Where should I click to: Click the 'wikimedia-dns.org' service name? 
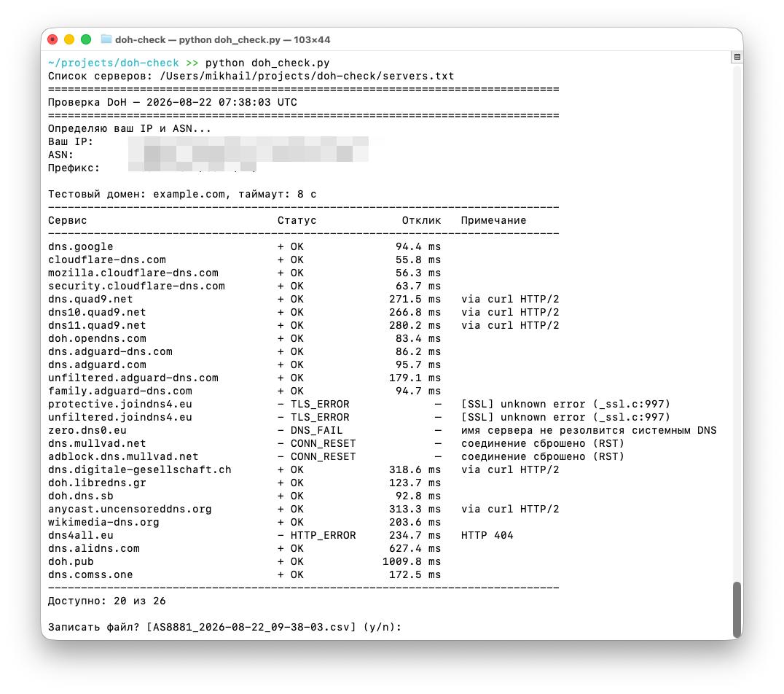pos(103,523)
